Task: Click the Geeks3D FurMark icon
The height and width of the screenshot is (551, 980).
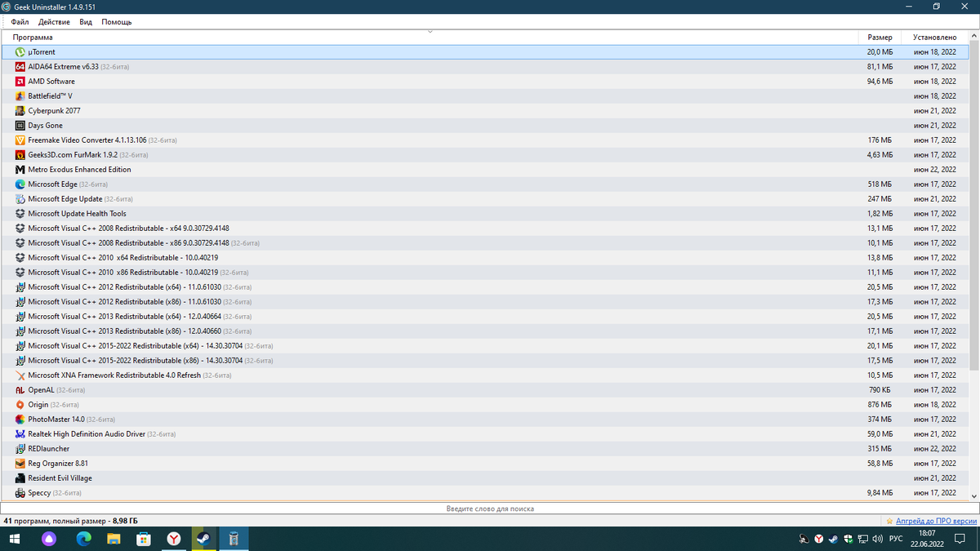Action: tap(20, 155)
